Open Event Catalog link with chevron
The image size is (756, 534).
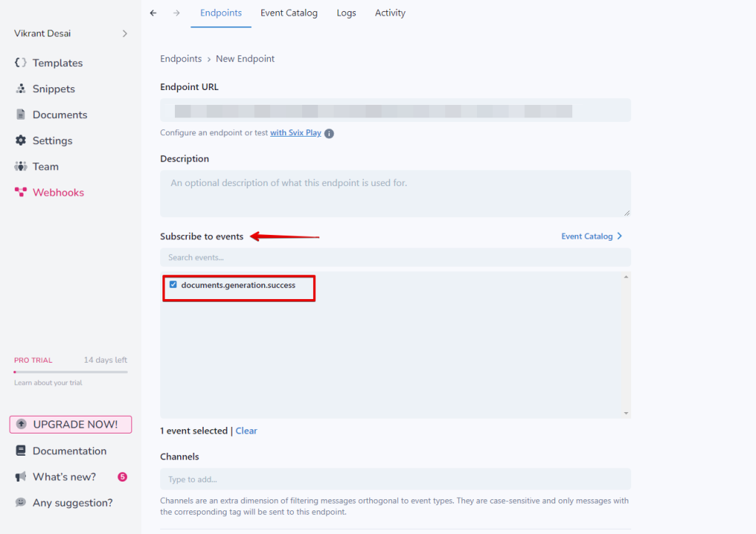[x=591, y=236]
